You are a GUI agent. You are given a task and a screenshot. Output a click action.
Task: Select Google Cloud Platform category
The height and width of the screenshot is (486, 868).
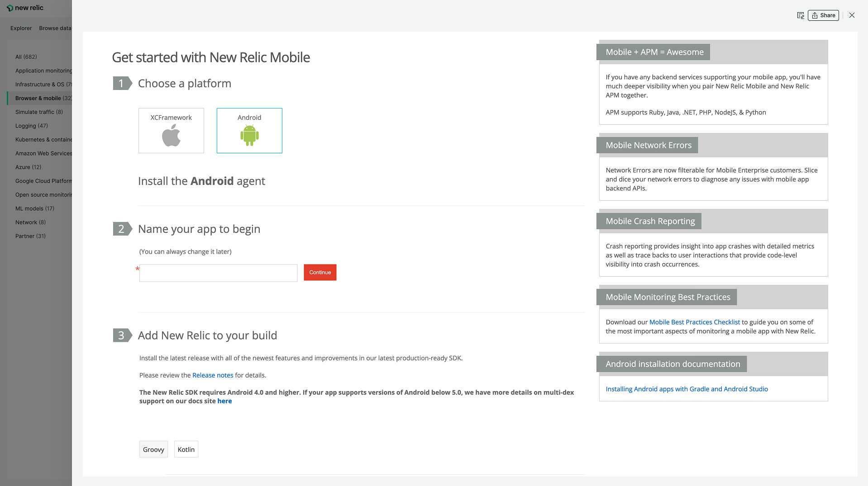click(43, 181)
